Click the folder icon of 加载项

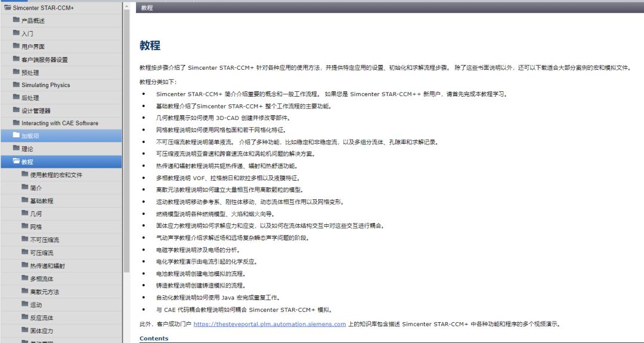(17, 135)
